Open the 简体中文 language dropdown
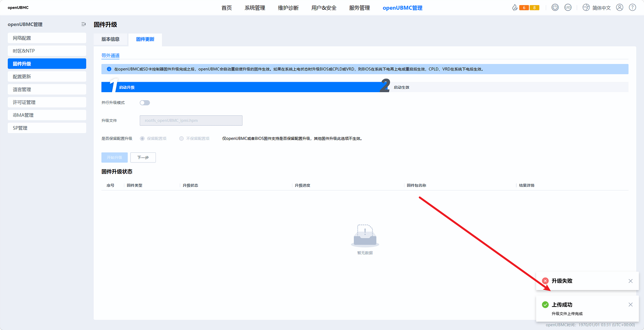Image resolution: width=644 pixels, height=330 pixels. (601, 8)
